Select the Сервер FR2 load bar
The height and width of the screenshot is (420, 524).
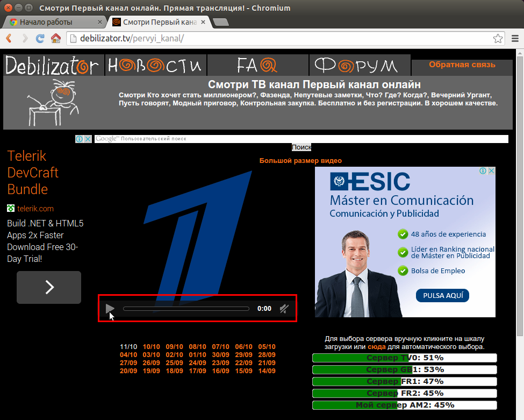pos(405,393)
